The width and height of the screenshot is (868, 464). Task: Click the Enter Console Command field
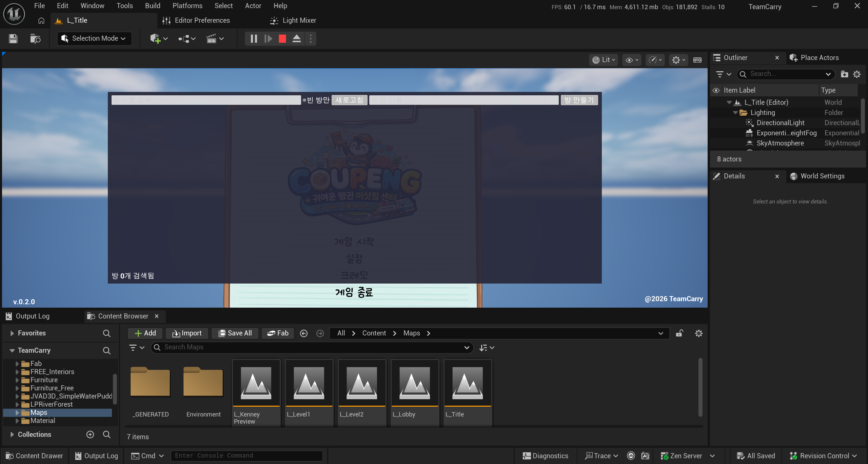click(246, 456)
